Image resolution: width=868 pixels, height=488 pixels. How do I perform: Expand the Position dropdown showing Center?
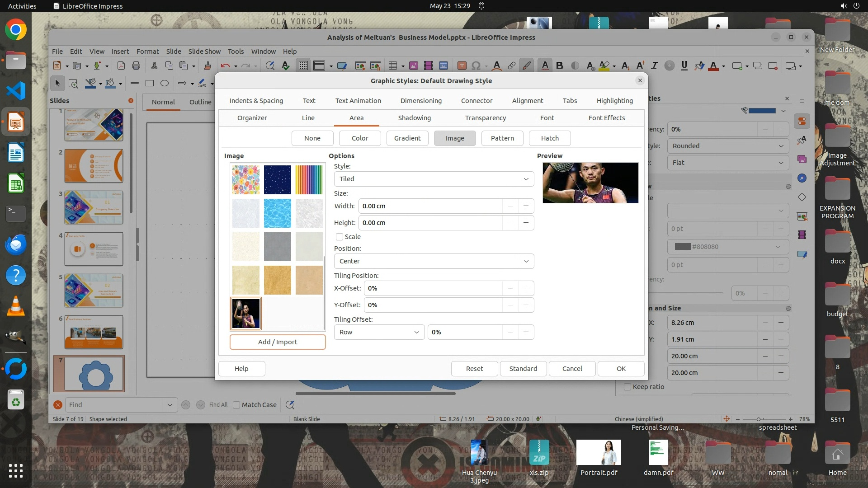point(434,261)
